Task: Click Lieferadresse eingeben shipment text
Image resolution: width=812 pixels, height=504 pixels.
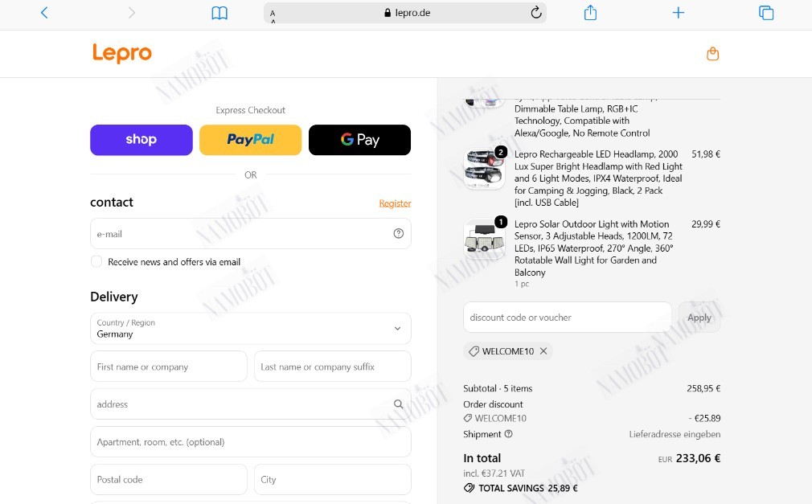Action: 675,434
